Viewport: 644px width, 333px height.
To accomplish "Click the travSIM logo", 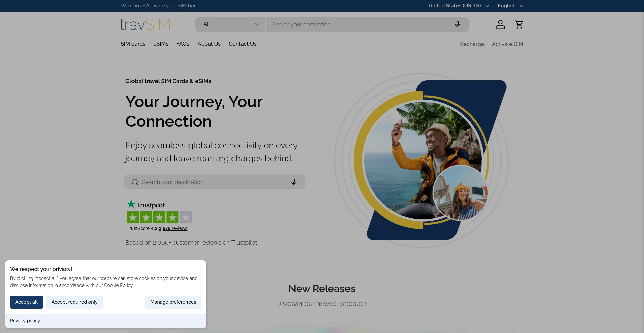I will click(145, 24).
